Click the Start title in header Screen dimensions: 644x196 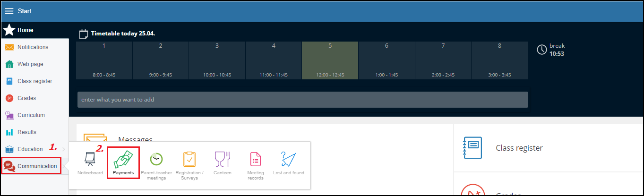tap(25, 11)
